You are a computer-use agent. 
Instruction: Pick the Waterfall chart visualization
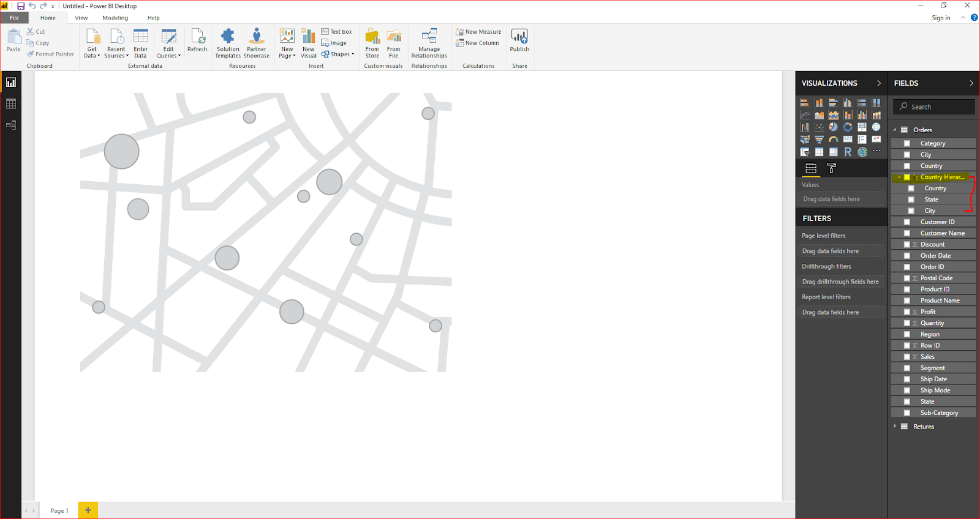805,127
